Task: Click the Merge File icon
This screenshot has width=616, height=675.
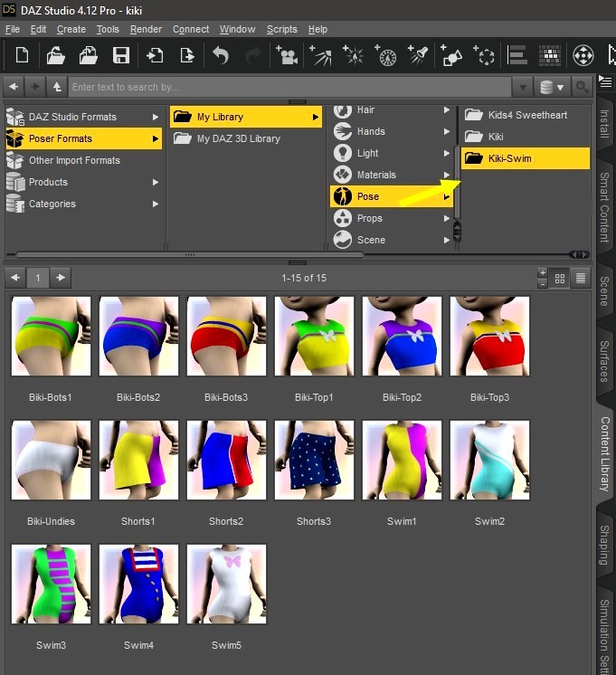Action: (89, 56)
